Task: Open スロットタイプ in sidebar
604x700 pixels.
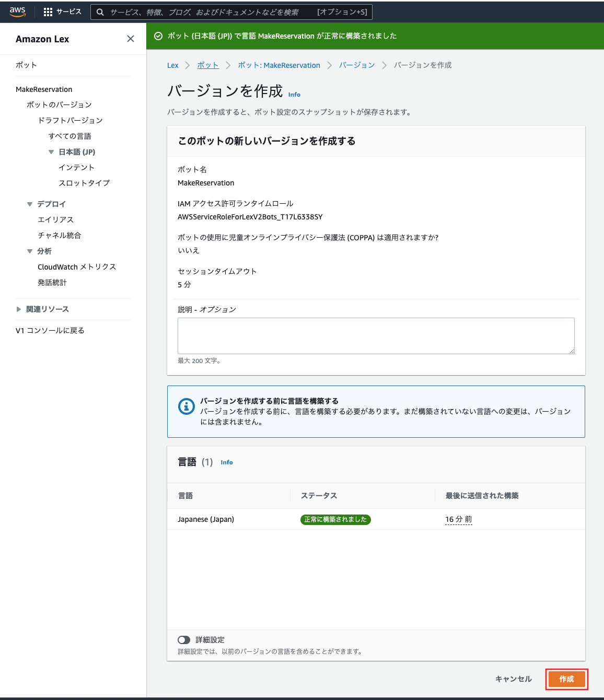Action: point(84,183)
